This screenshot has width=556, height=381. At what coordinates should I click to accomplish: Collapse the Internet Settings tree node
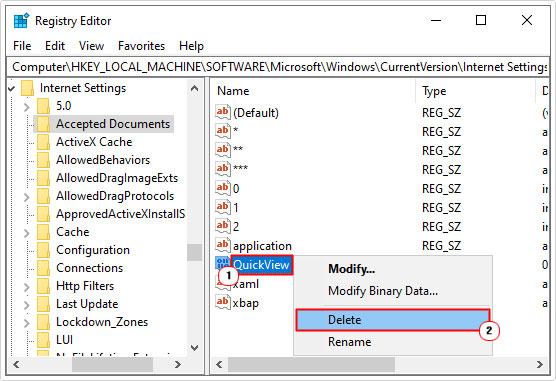(12, 88)
